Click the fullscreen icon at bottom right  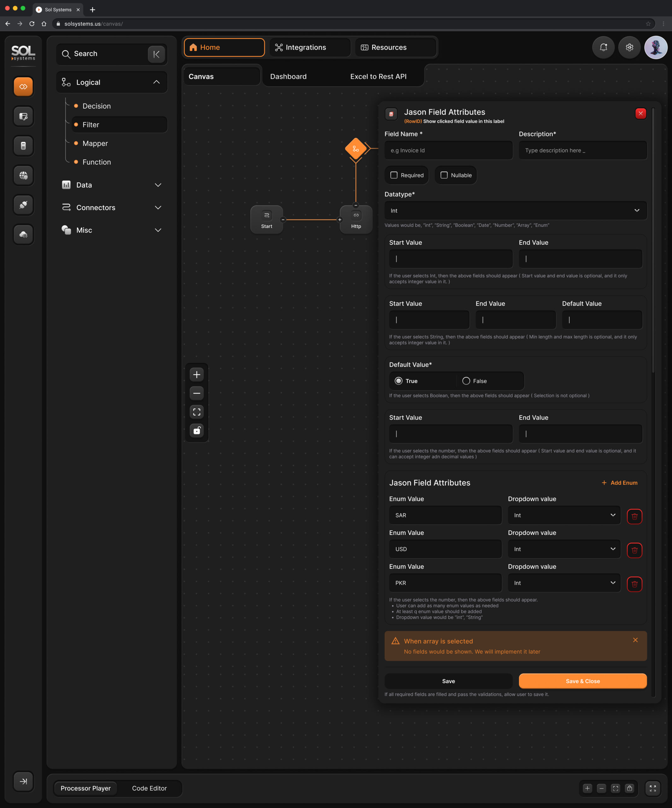[653, 788]
